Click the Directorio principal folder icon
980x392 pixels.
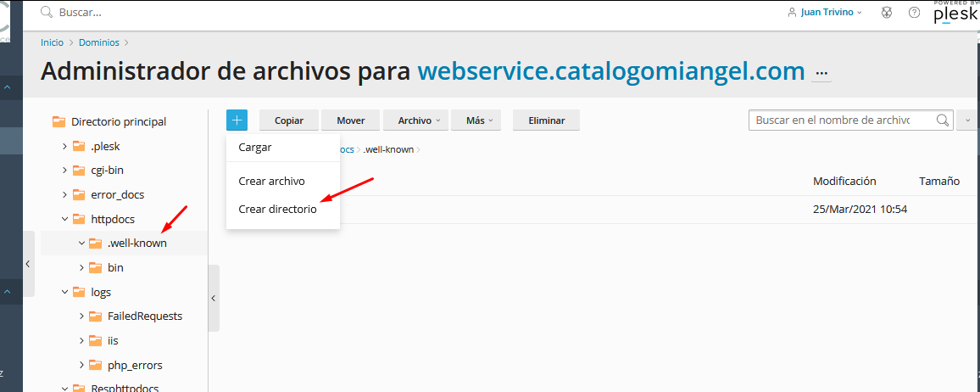(x=58, y=122)
